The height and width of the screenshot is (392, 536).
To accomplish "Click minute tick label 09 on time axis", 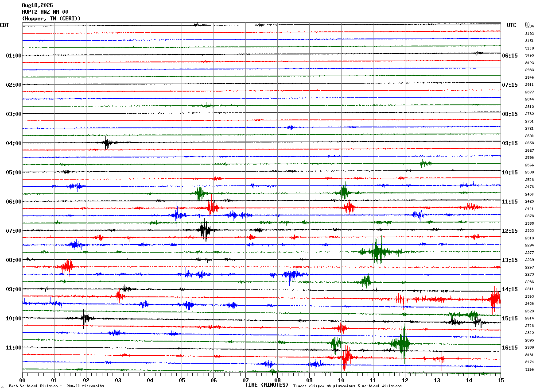I will tap(309, 380).
